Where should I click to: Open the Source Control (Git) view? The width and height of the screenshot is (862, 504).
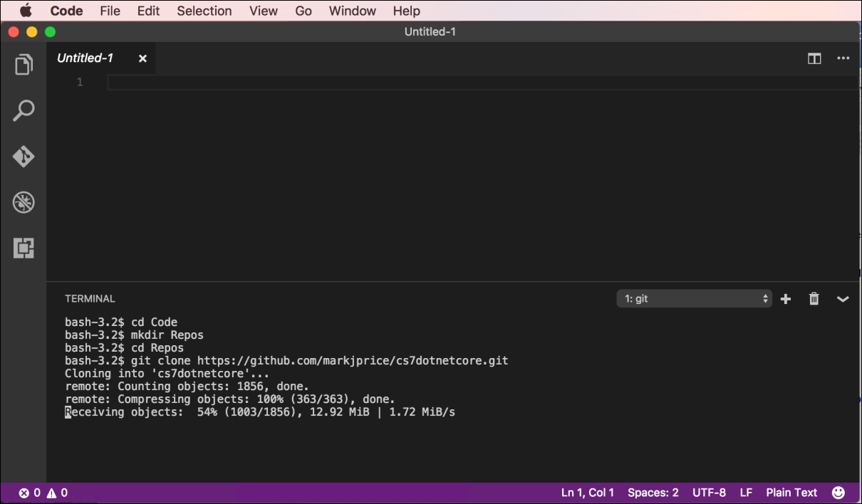click(x=24, y=157)
